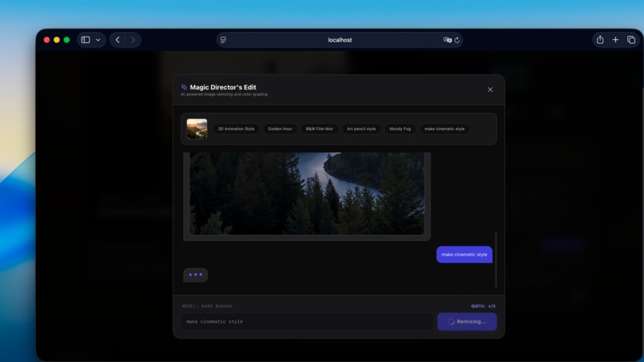Click the QUOTA: 4/5 label
This screenshot has height=362, width=644.
483,306
